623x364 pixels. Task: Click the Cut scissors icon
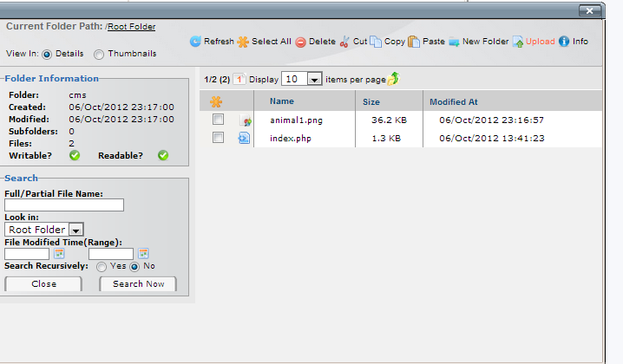(345, 42)
